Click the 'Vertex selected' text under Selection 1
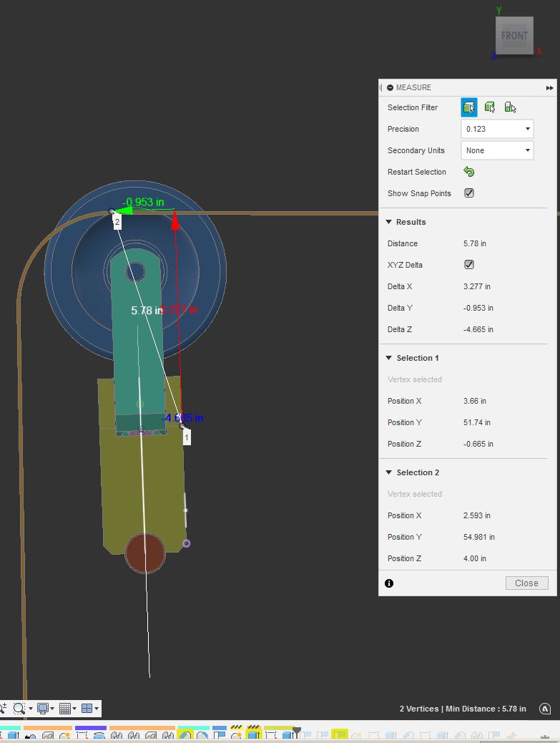Viewport: 560px width, 743px height. pyautogui.click(x=415, y=379)
